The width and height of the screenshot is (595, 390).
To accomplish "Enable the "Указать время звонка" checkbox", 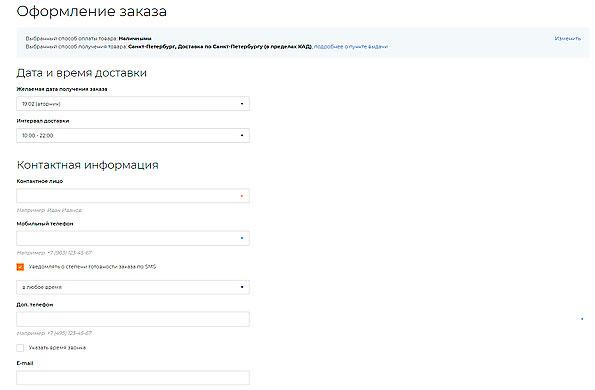I will pos(20,348).
